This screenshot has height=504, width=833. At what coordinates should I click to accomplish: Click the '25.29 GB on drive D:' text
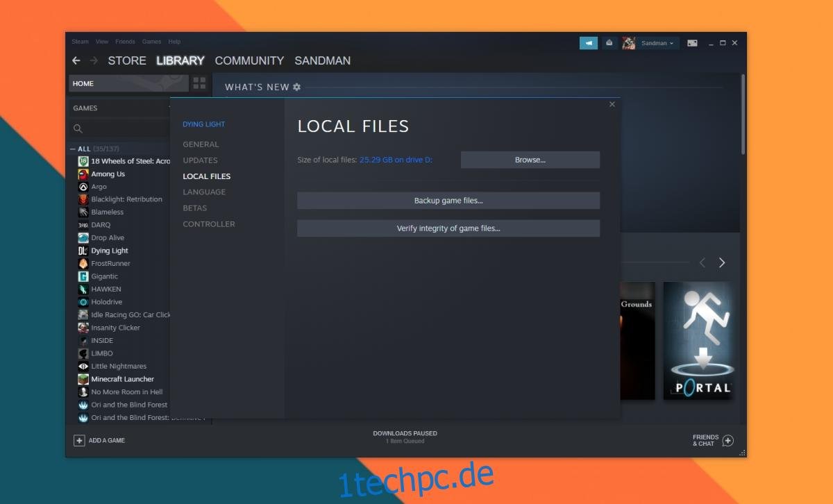pyautogui.click(x=396, y=160)
